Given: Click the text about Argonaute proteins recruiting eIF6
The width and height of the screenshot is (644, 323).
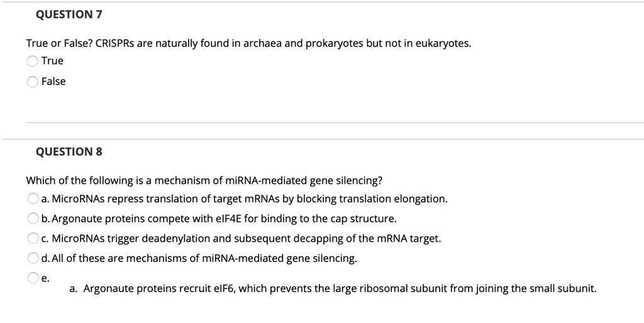Looking at the screenshot, I should (x=333, y=288).
